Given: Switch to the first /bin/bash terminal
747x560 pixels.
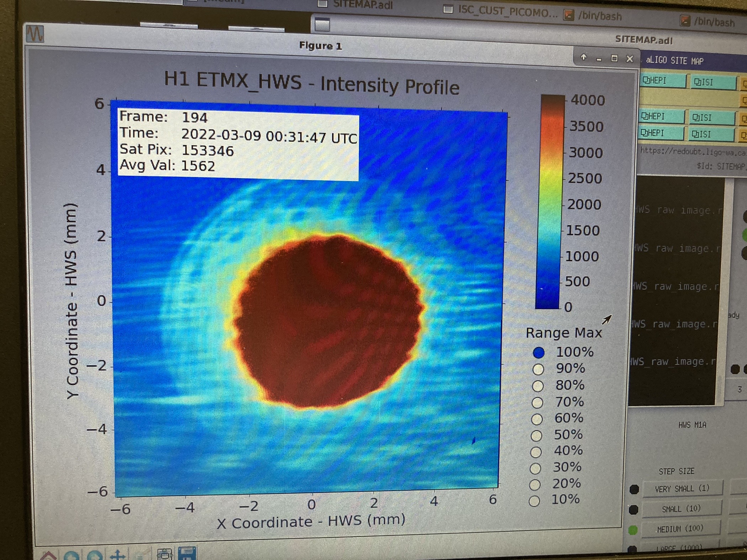Looking at the screenshot, I should pos(593,16).
